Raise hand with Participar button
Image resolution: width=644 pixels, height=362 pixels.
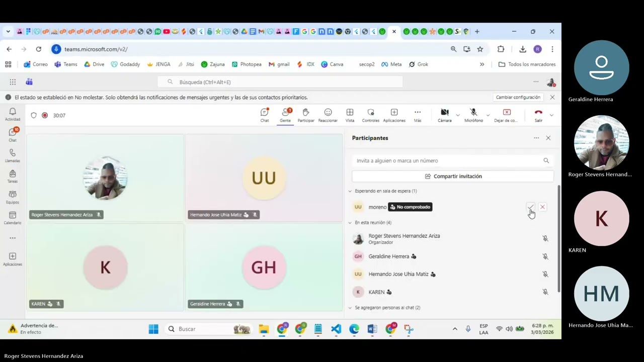click(x=306, y=115)
